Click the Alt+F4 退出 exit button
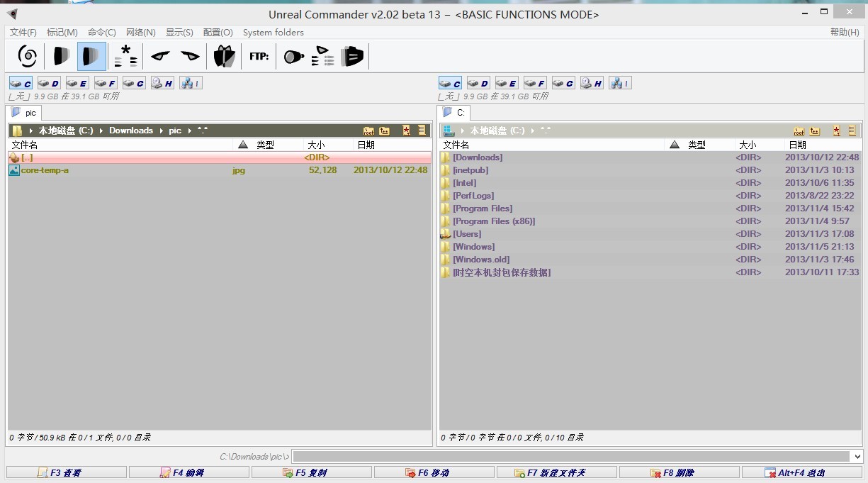The height and width of the screenshot is (483, 868). (x=801, y=472)
